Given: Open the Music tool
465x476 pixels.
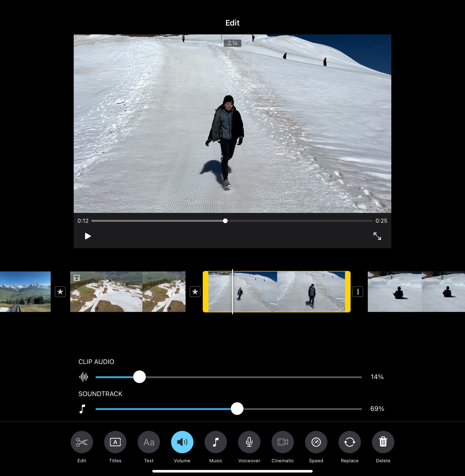Looking at the screenshot, I should click(216, 442).
